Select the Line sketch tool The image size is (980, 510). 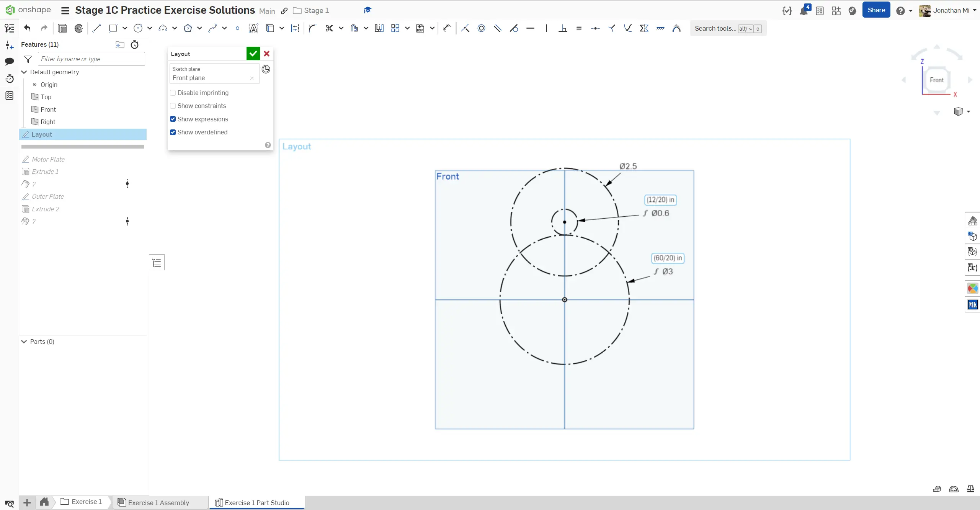(96, 28)
